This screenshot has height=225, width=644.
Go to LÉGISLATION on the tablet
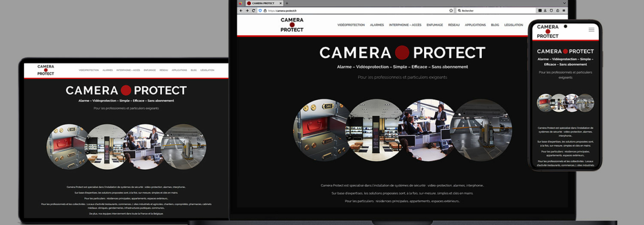[x=208, y=70]
